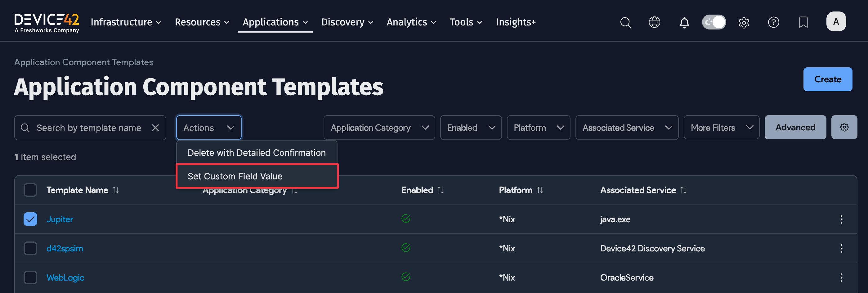Click the bookmarks icon
This screenshot has height=293, width=868.
click(x=803, y=22)
